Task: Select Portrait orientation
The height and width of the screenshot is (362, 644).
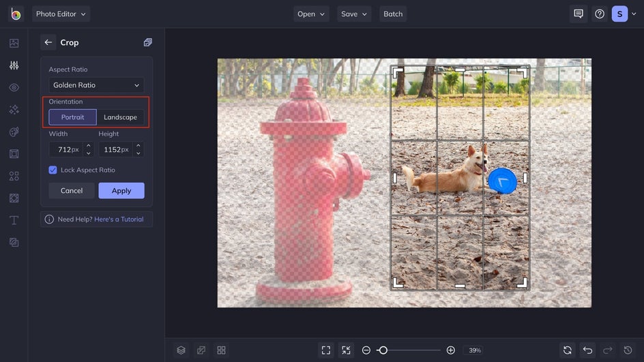Action: tap(73, 117)
